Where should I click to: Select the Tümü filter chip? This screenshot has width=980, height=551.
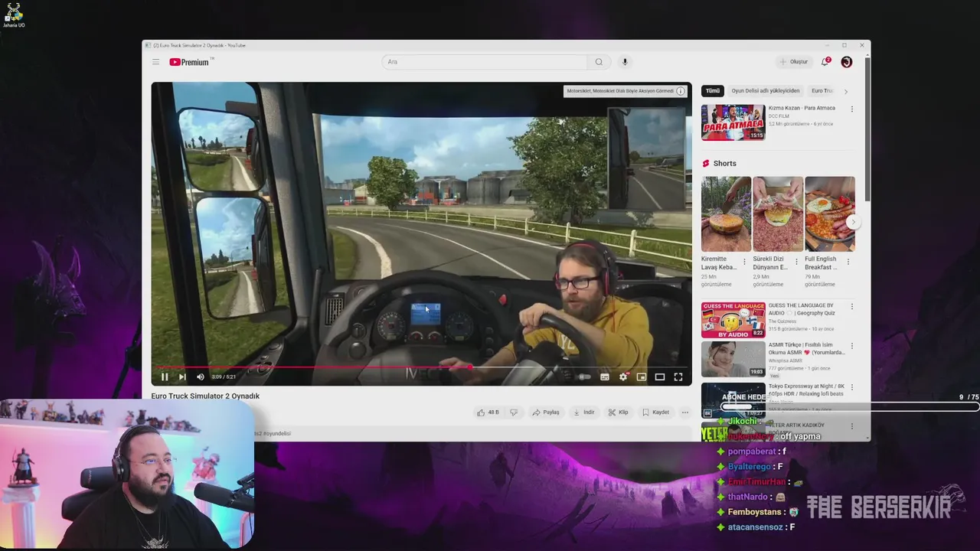[x=713, y=91]
